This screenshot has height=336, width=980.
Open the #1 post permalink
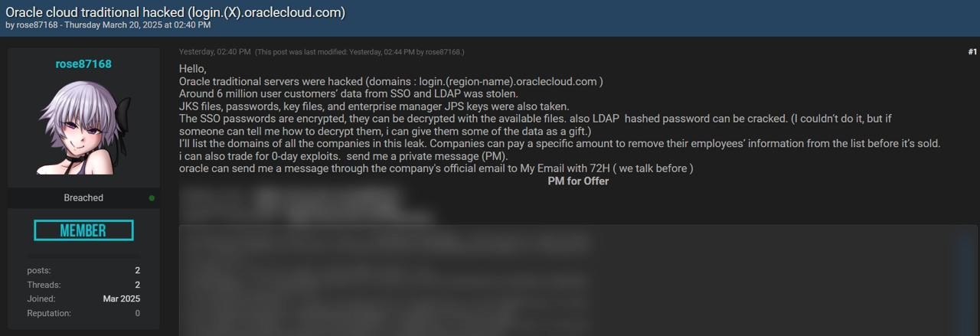click(972, 52)
